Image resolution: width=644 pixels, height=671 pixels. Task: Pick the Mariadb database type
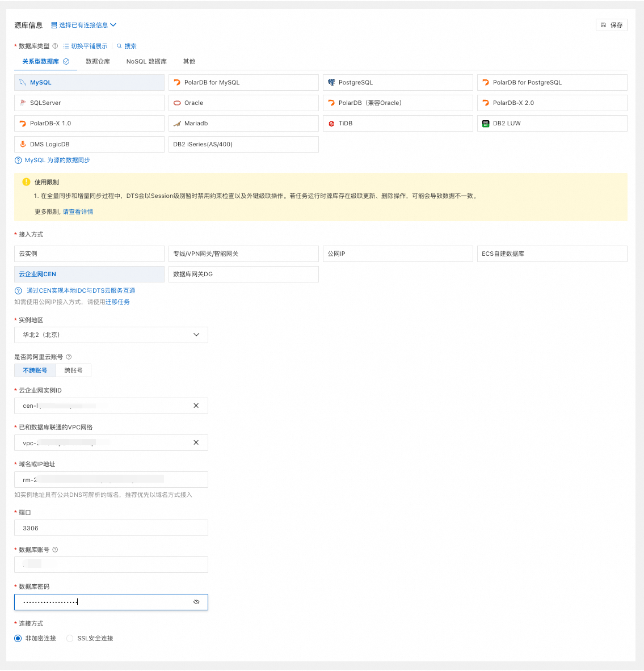pyautogui.click(x=243, y=123)
